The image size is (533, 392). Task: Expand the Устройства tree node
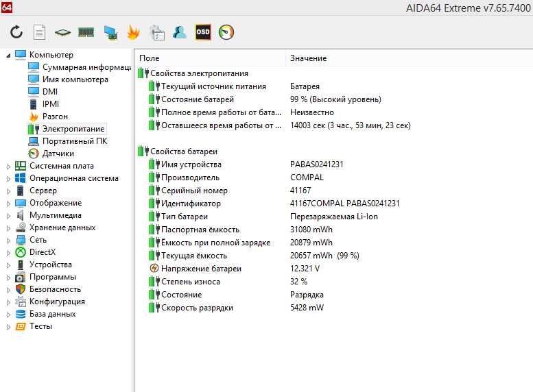[8, 265]
